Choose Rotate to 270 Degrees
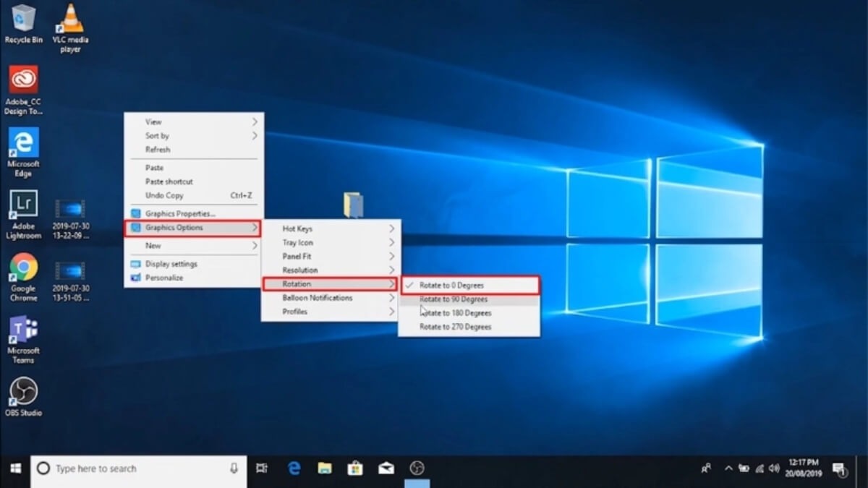Screen dimensions: 868x488 coord(469,327)
